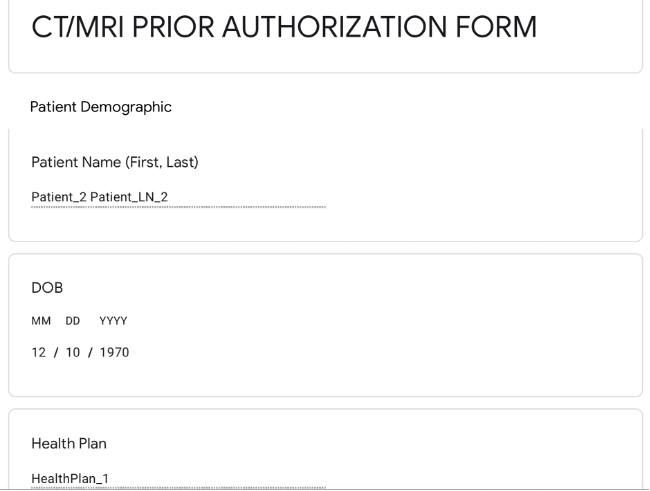Click the CT/MRI Prior Authorization Form title
Image resolution: width=650 pixels, height=491 pixels.
[284, 27]
